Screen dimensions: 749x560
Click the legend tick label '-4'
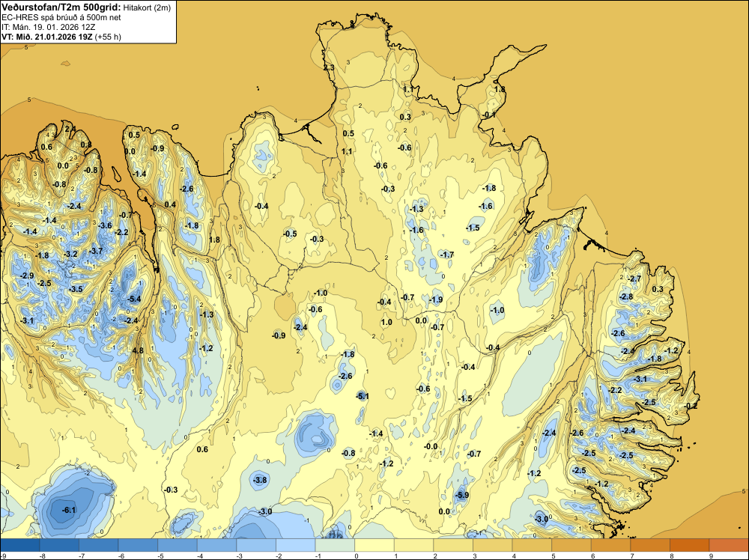click(200, 556)
